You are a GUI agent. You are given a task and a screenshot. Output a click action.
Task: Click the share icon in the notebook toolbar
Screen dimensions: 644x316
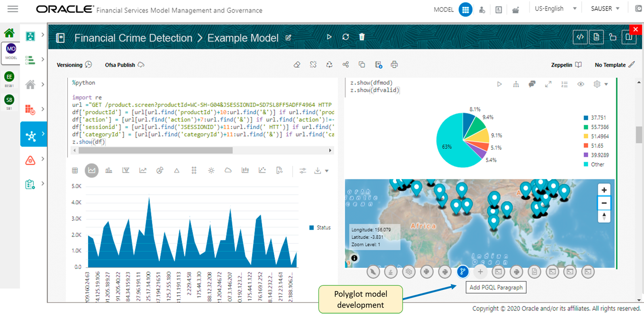point(345,65)
